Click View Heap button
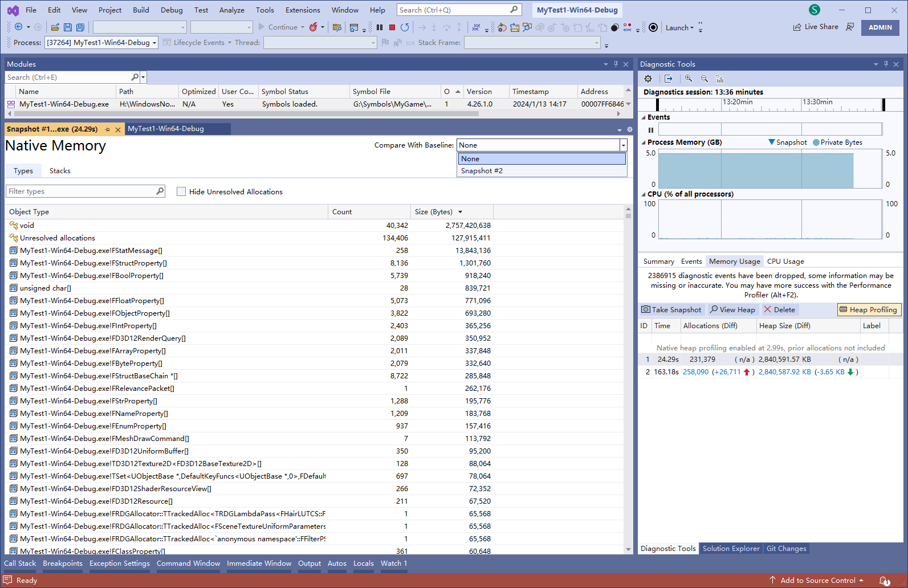Viewport: 908px width, 588px height. [x=732, y=310]
